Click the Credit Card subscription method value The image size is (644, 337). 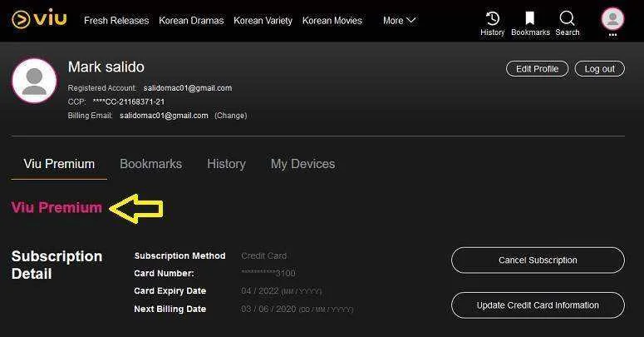tap(264, 256)
